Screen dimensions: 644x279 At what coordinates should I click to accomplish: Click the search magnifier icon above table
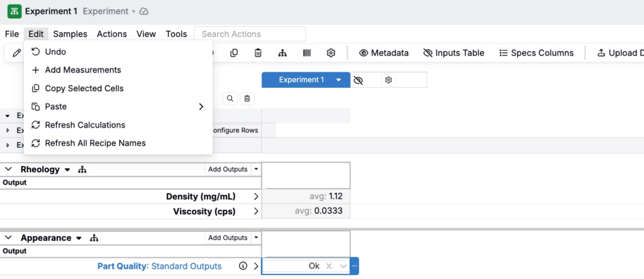[x=230, y=99]
